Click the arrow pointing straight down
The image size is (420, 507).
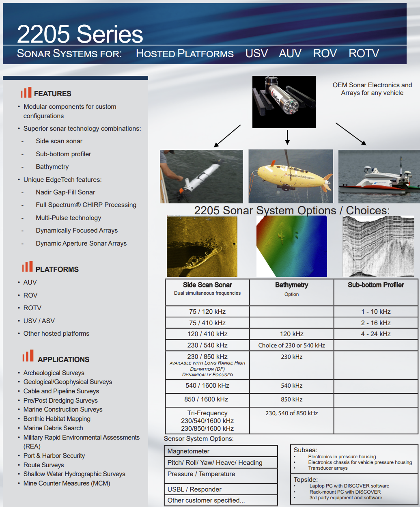click(x=287, y=137)
